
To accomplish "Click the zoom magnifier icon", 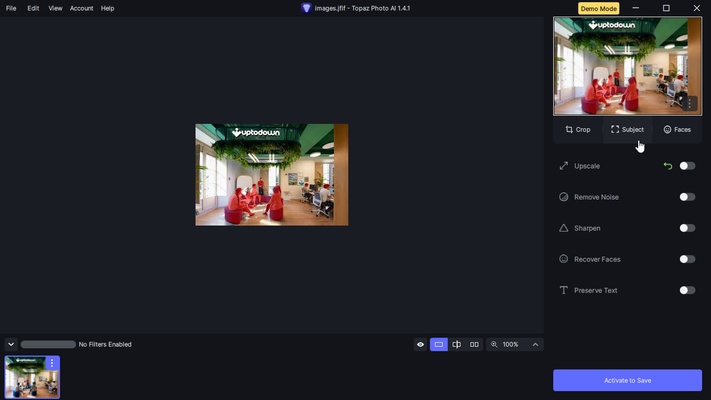I will click(x=494, y=345).
